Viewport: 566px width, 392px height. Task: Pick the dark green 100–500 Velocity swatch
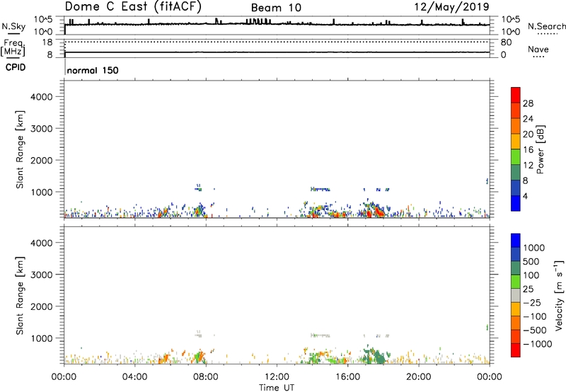pyautogui.click(x=516, y=268)
